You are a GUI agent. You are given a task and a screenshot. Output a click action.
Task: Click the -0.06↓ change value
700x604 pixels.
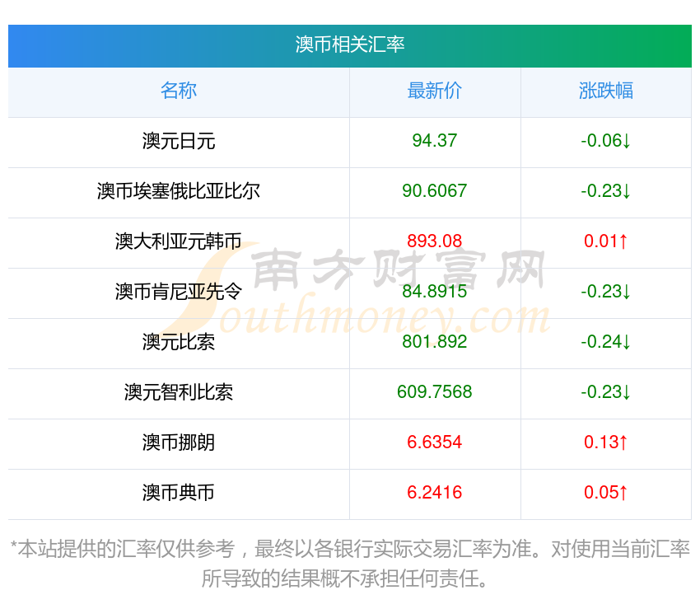[606, 141]
